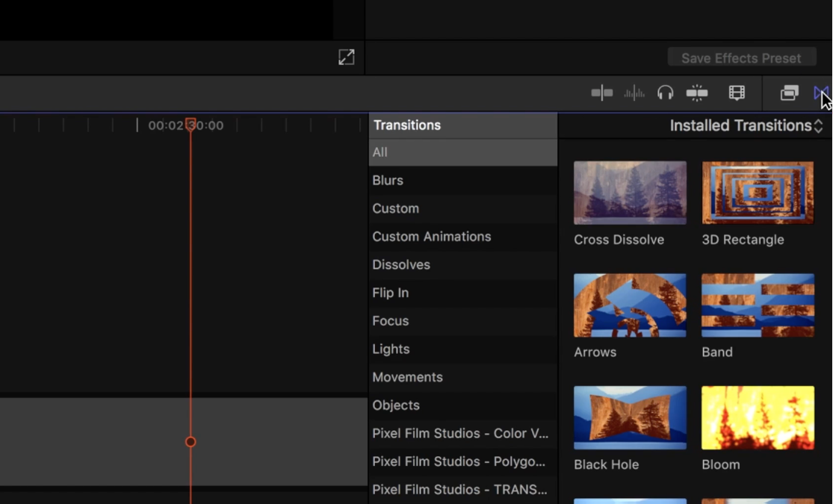The width and height of the screenshot is (833, 504).
Task: Toggle snapping in the timeline
Action: pos(697,93)
